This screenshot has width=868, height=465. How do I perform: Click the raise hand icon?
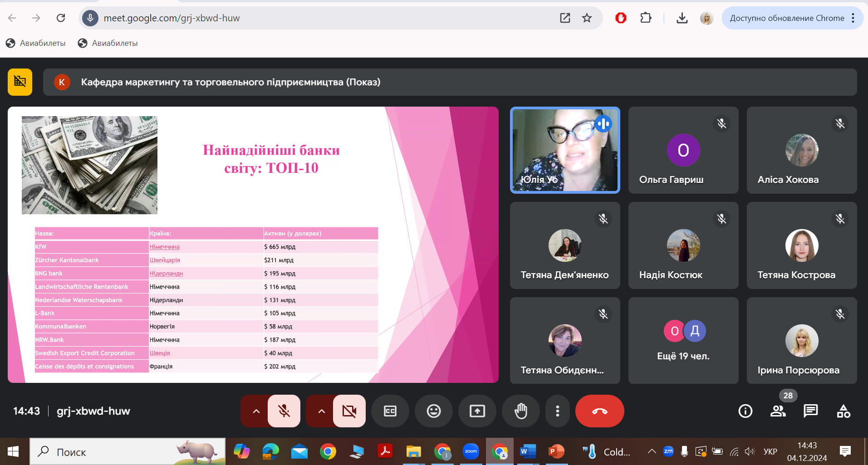(520, 411)
